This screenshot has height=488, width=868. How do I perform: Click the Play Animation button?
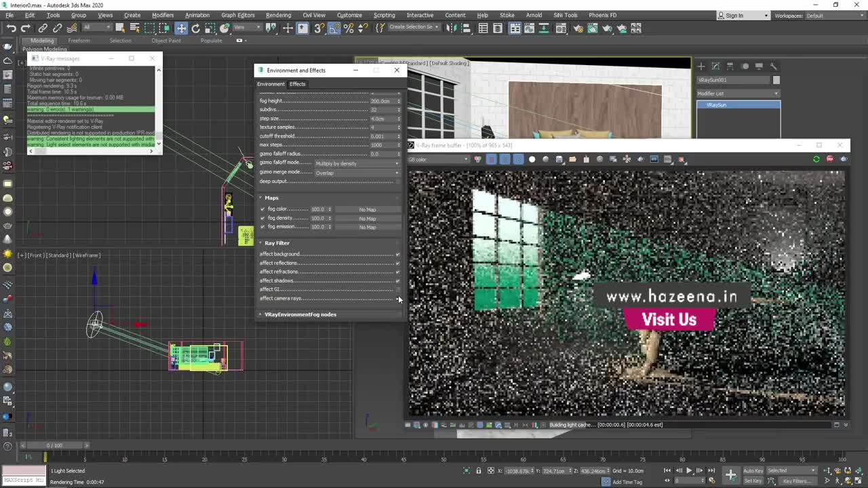689,470
